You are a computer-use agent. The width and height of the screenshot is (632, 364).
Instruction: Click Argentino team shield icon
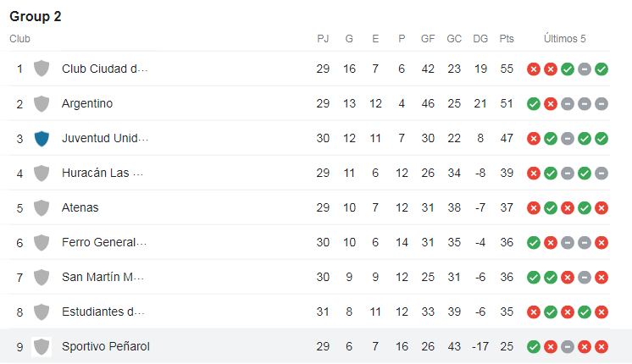click(x=42, y=103)
